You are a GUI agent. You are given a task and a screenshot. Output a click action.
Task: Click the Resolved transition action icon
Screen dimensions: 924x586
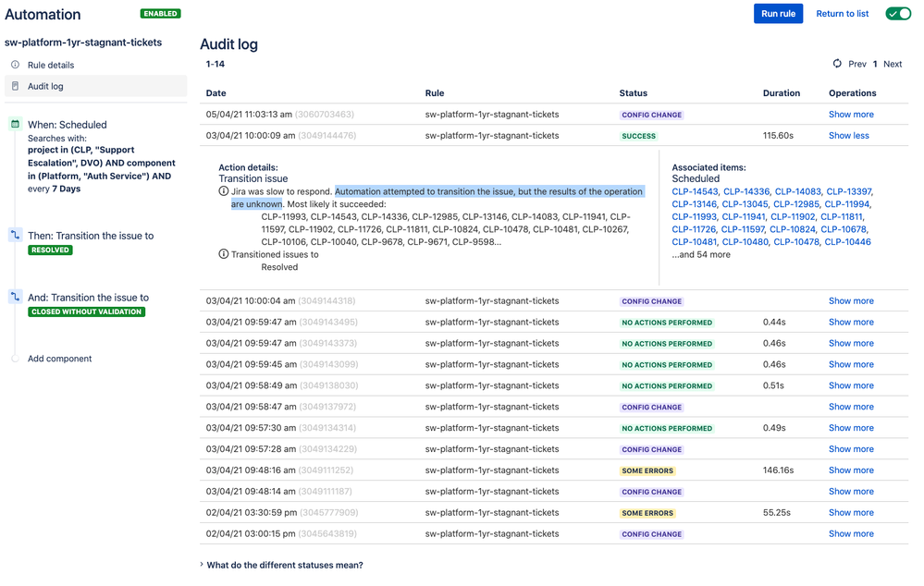tap(16, 235)
